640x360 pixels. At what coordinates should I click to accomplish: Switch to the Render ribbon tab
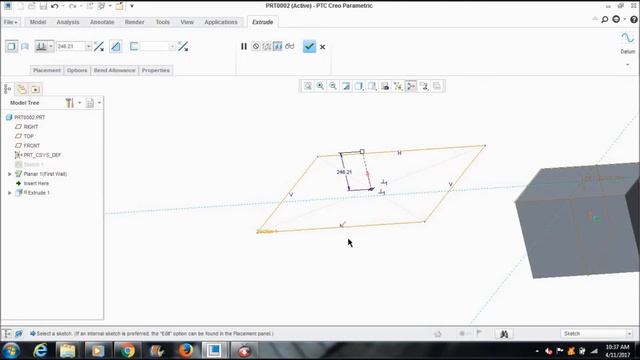(x=134, y=22)
